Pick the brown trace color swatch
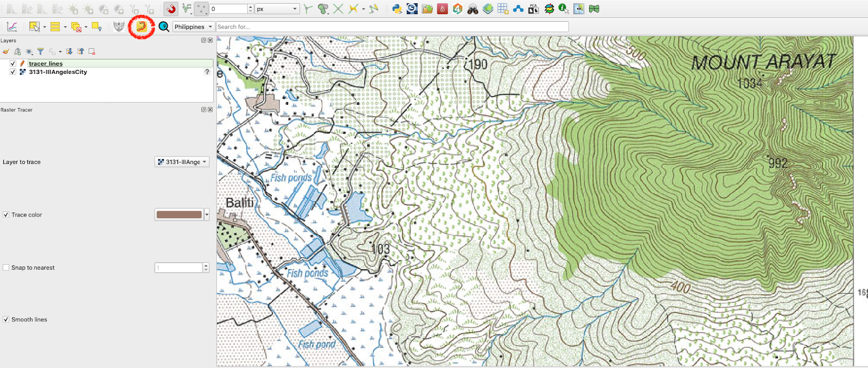The image size is (868, 368). click(x=178, y=215)
